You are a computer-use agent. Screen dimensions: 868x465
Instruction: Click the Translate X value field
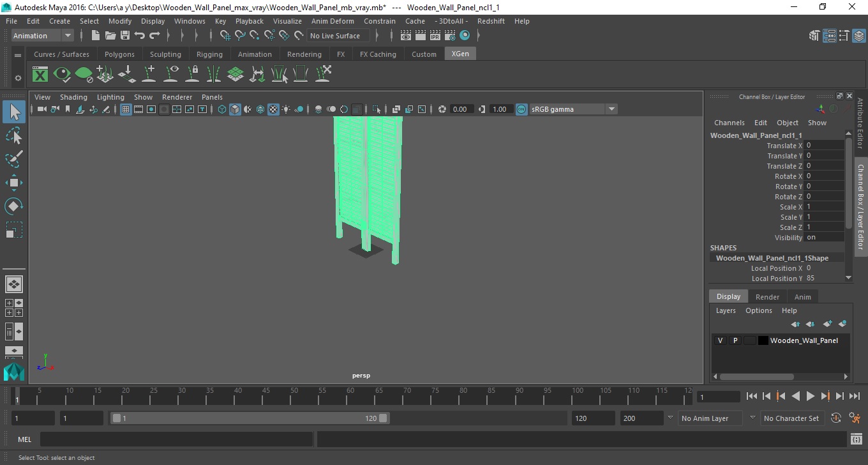825,146
